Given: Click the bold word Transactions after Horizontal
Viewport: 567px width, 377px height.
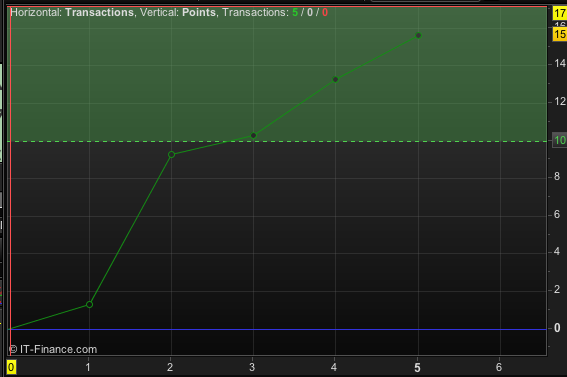Looking at the screenshot, I should coord(99,12).
